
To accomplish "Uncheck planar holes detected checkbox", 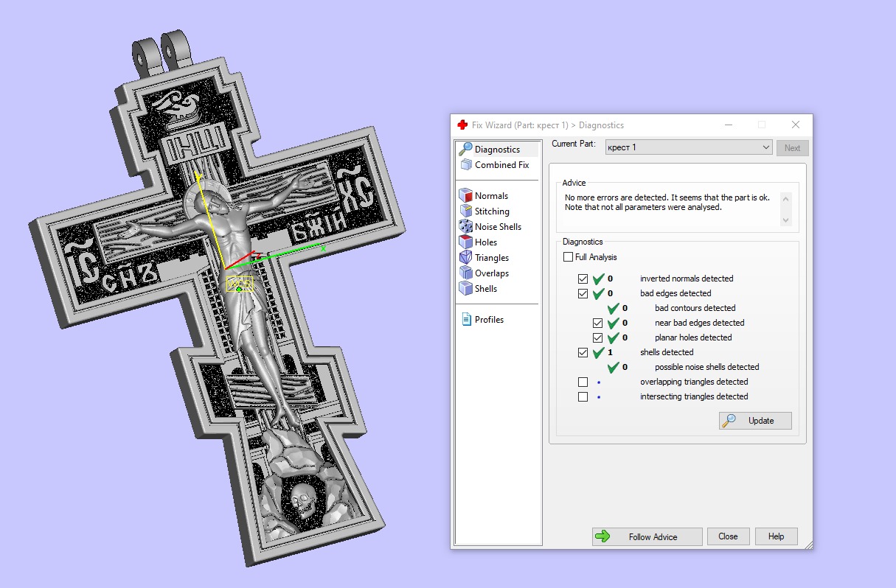I will (x=598, y=337).
